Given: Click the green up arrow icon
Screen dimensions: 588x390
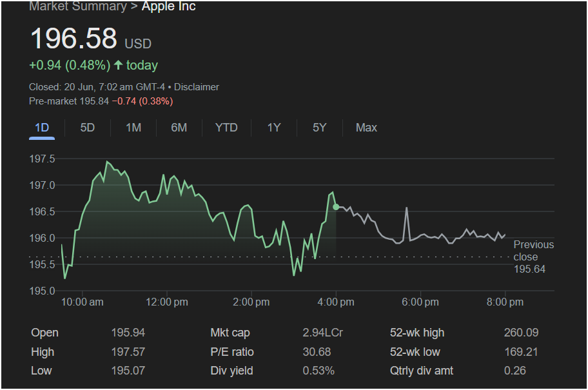Looking at the screenshot, I should coord(118,65).
